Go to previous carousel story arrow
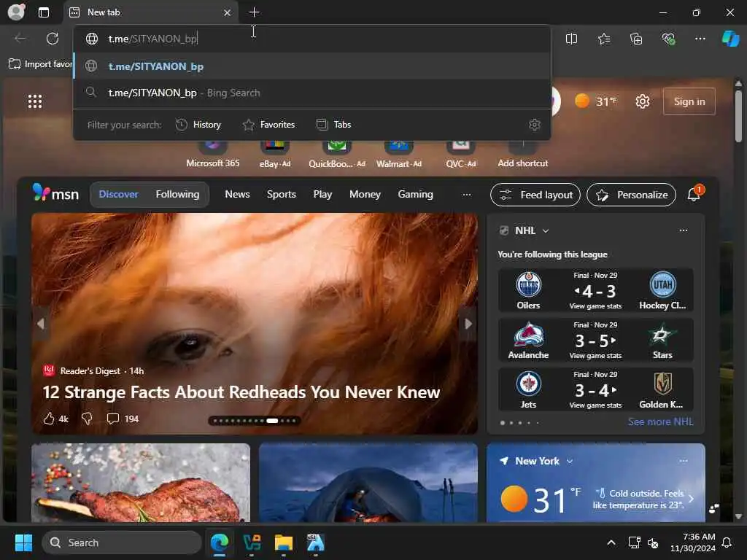The height and width of the screenshot is (560, 747). [41, 324]
